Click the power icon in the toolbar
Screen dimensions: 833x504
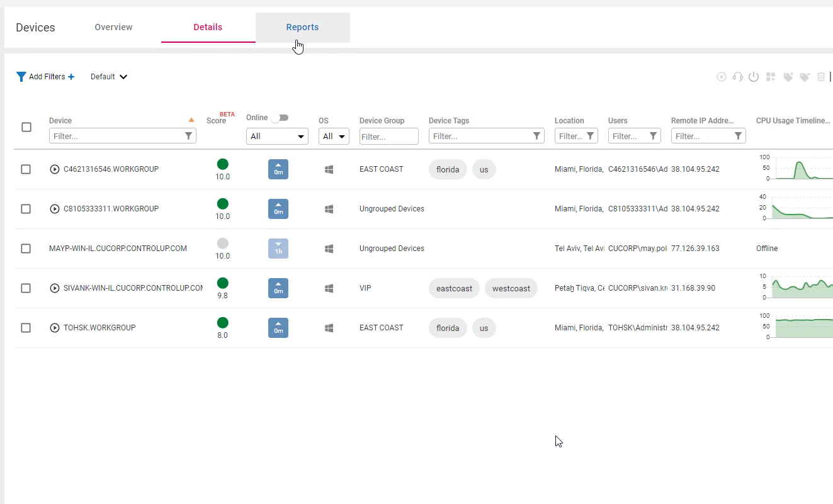click(x=754, y=77)
